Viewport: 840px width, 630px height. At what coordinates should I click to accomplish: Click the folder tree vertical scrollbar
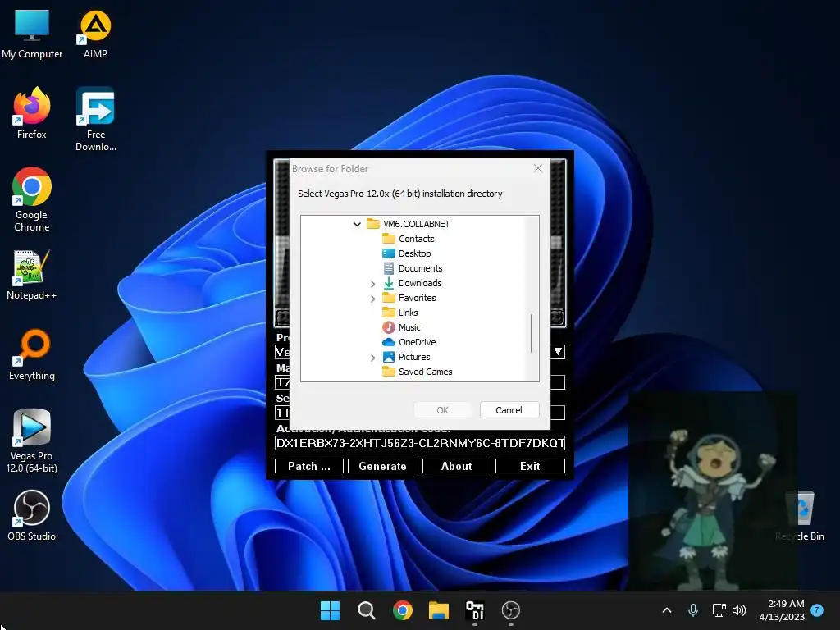tap(532, 333)
